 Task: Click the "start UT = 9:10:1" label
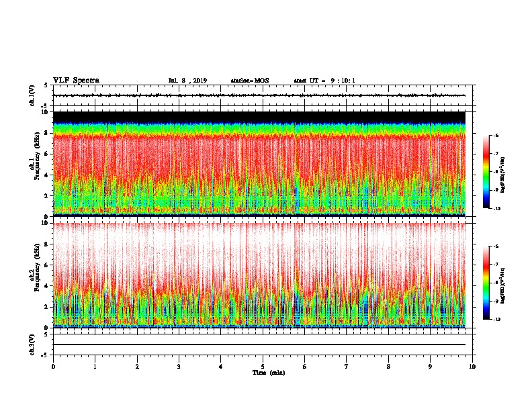[324, 81]
